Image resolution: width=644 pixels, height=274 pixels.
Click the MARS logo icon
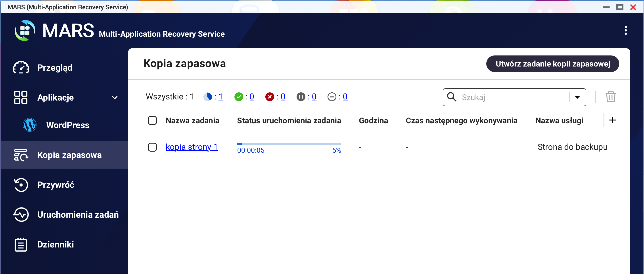(25, 30)
